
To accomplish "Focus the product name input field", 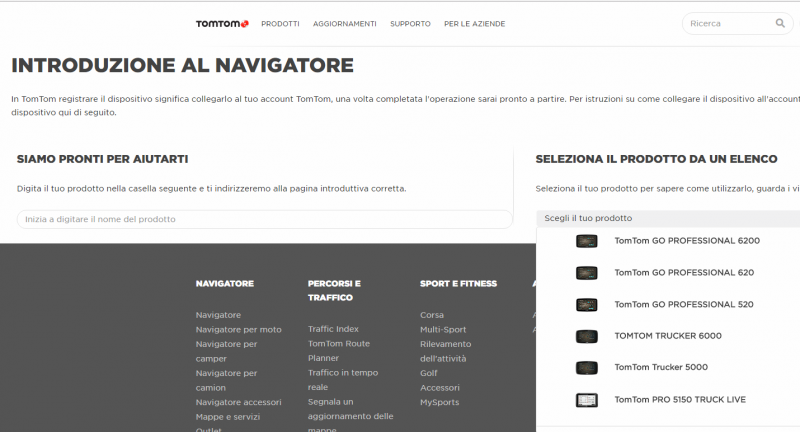I will tap(264, 219).
